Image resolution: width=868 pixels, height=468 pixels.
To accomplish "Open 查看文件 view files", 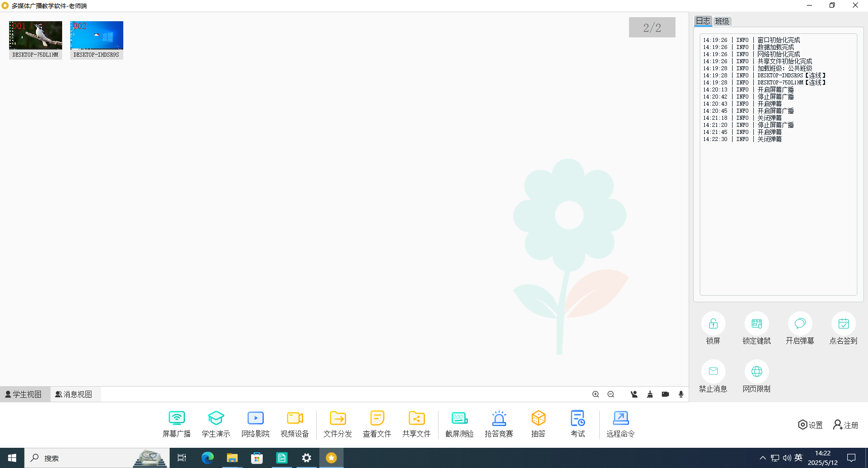I will point(377,424).
